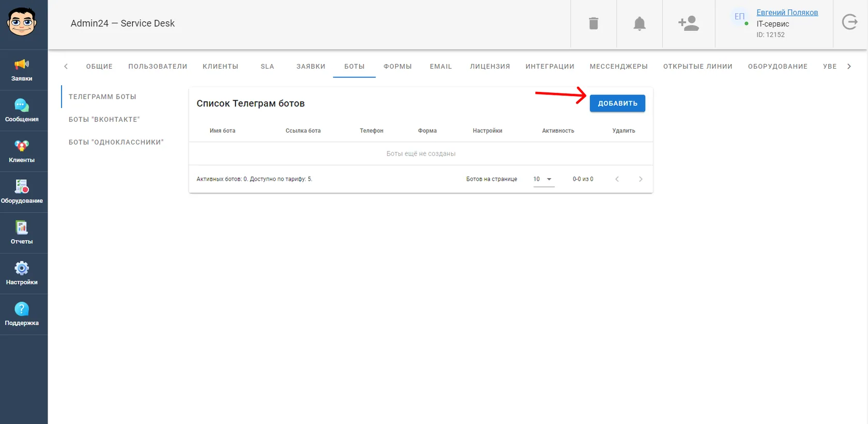Switch to the ЗАЯВКИ tab
868x424 pixels.
tap(311, 67)
